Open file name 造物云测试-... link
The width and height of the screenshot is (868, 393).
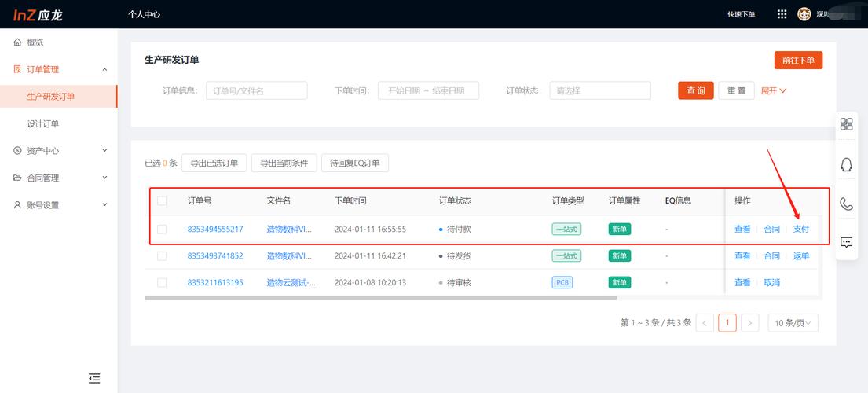pos(291,282)
